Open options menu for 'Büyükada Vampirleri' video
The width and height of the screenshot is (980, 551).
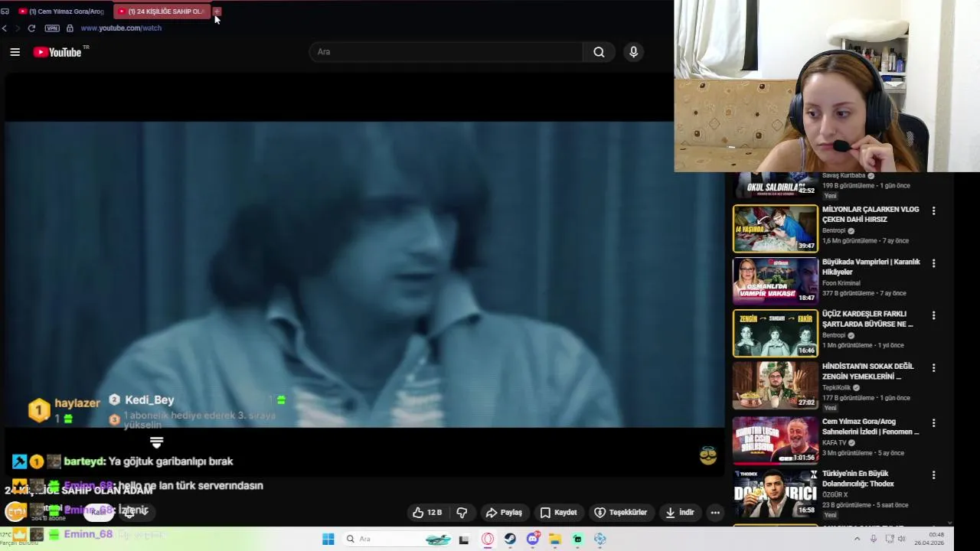(933, 263)
